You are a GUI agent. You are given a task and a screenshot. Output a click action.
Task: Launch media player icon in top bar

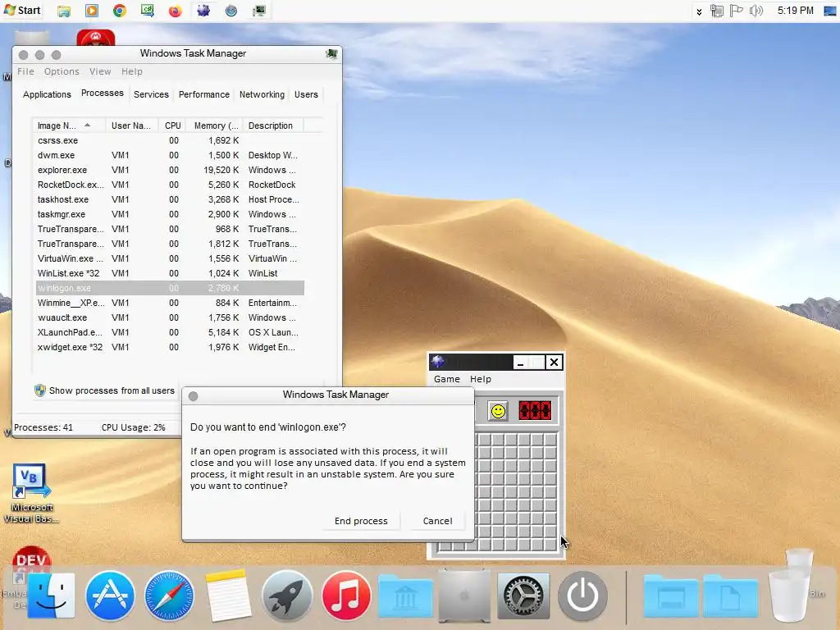pyautogui.click(x=92, y=11)
